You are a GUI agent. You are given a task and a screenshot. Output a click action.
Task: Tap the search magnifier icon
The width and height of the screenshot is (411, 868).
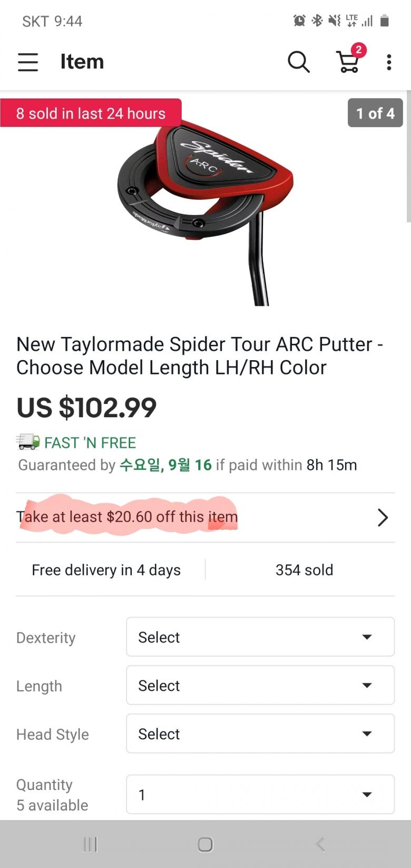click(x=298, y=62)
